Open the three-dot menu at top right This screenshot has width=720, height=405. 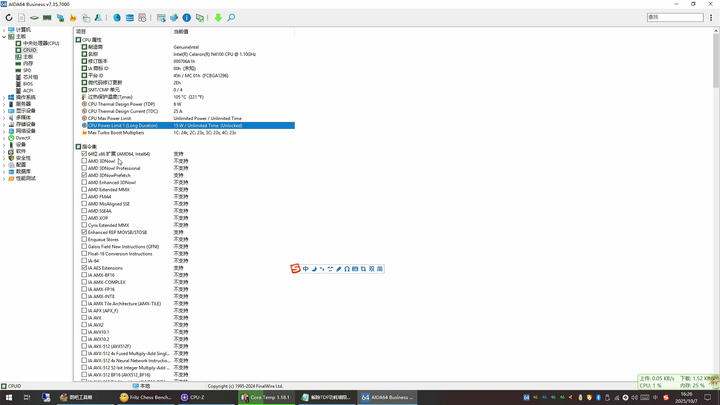[711, 17]
